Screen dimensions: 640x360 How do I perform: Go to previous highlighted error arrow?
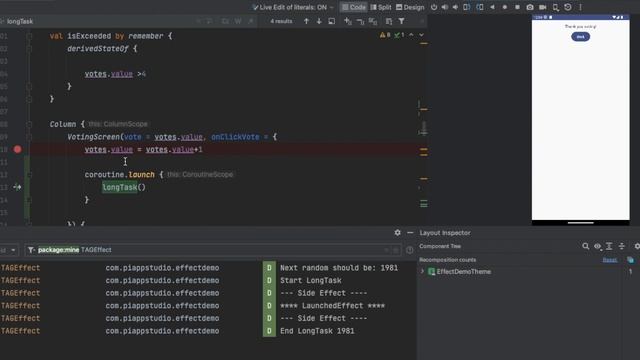coord(411,35)
